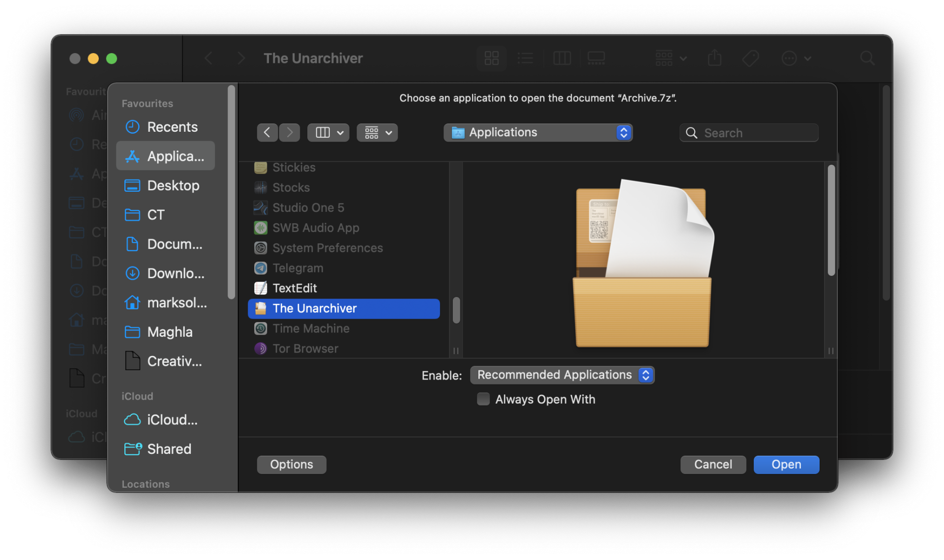Click the Telegram app icon
The image size is (944, 560).
click(261, 268)
